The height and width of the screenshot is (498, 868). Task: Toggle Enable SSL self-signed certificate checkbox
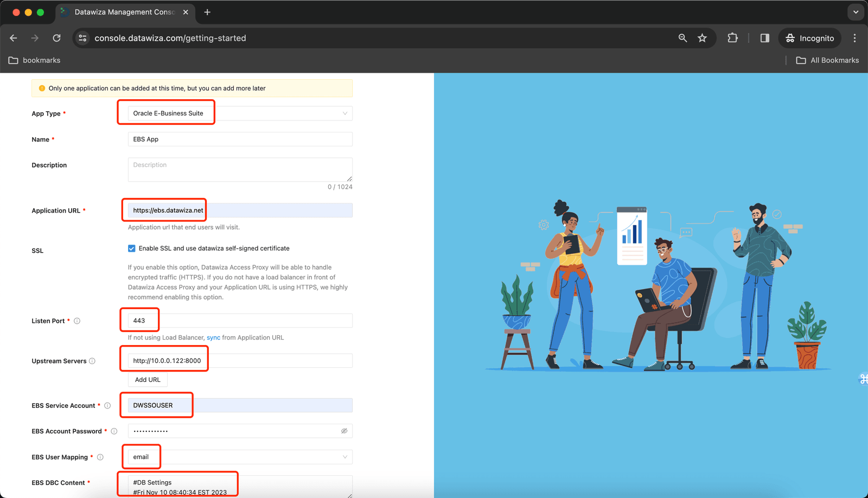pos(131,248)
